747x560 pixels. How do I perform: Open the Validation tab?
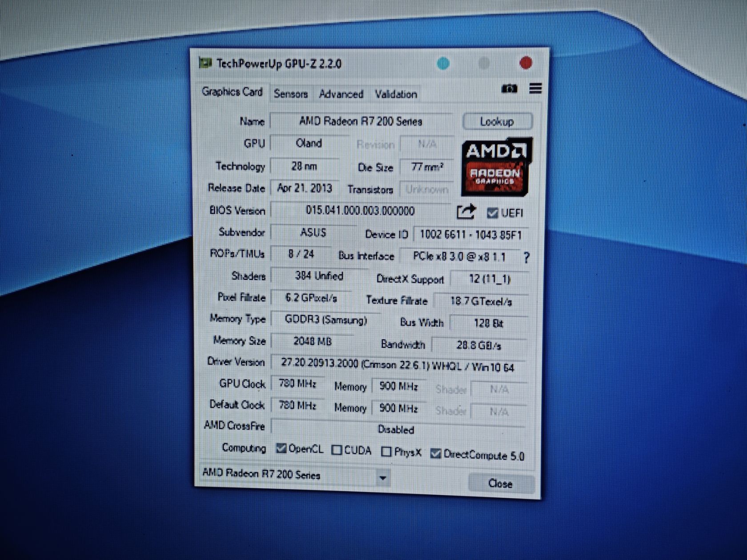click(x=396, y=94)
